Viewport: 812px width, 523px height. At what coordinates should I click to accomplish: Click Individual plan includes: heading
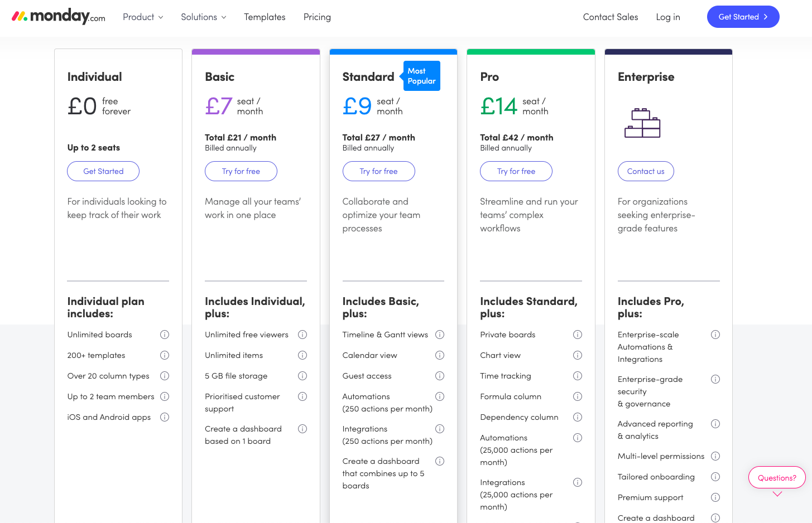pyautogui.click(x=106, y=307)
